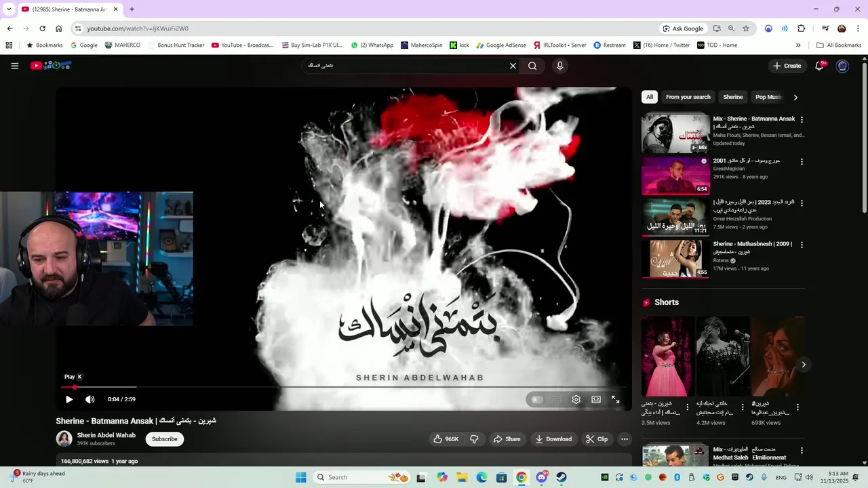The width and height of the screenshot is (868, 488).
Task: Open more actions with the three-dot button
Action: pyautogui.click(x=625, y=439)
